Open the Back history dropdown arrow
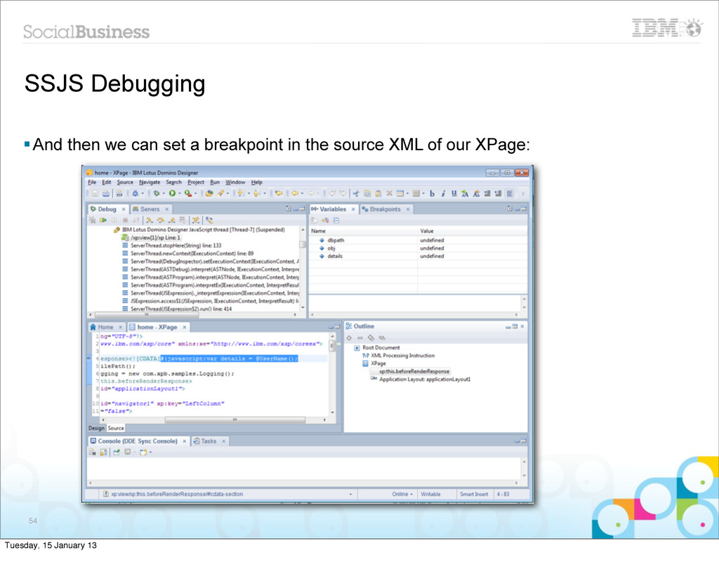719x588 pixels. coord(302,194)
